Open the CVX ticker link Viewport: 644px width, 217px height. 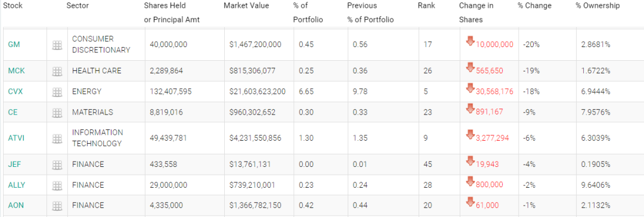pyautogui.click(x=15, y=91)
